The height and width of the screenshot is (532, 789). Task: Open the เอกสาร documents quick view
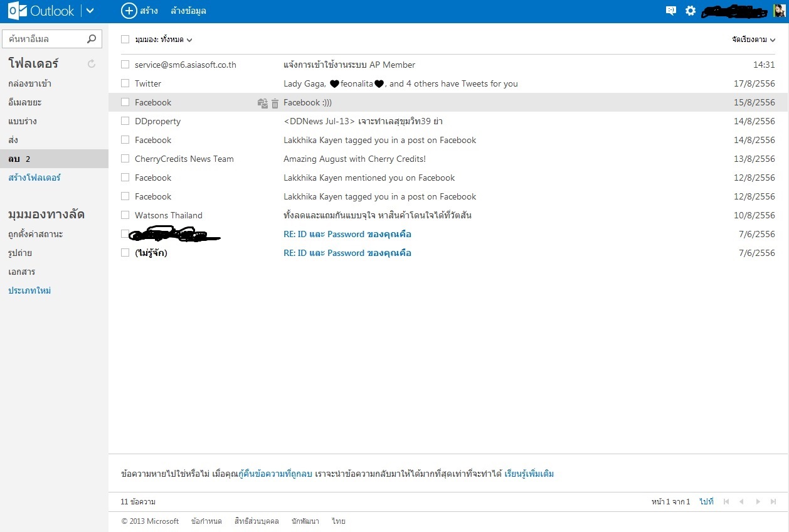pos(21,272)
